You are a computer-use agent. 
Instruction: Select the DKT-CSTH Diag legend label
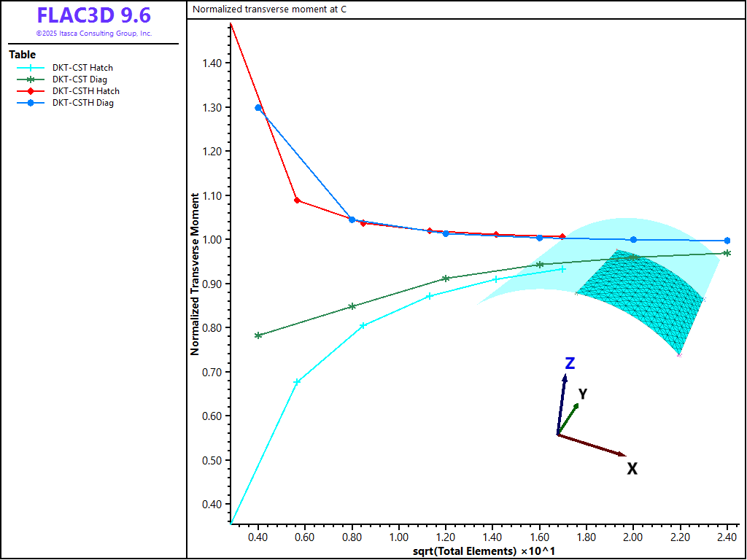82,103
